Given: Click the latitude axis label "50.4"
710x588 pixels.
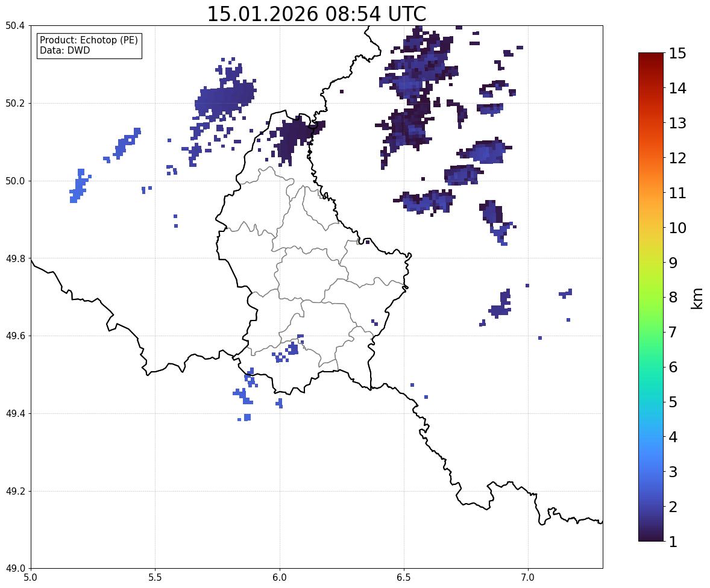Looking at the screenshot, I should click(16, 26).
